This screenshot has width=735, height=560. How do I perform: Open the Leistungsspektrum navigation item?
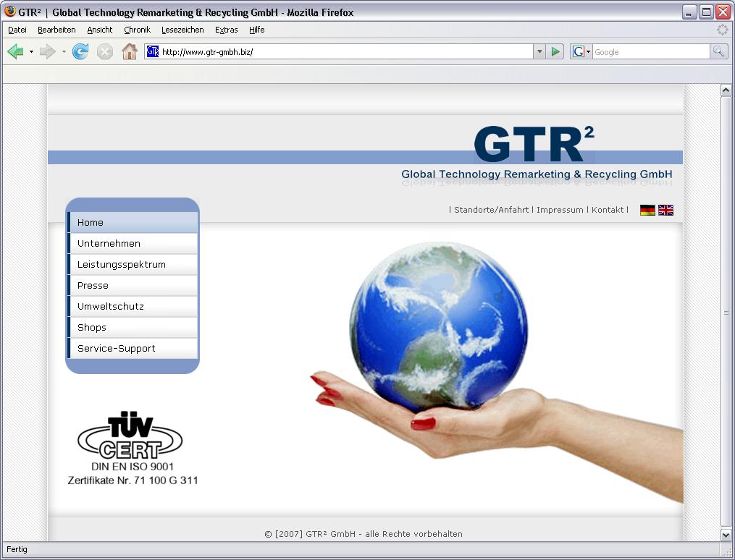[x=120, y=264]
